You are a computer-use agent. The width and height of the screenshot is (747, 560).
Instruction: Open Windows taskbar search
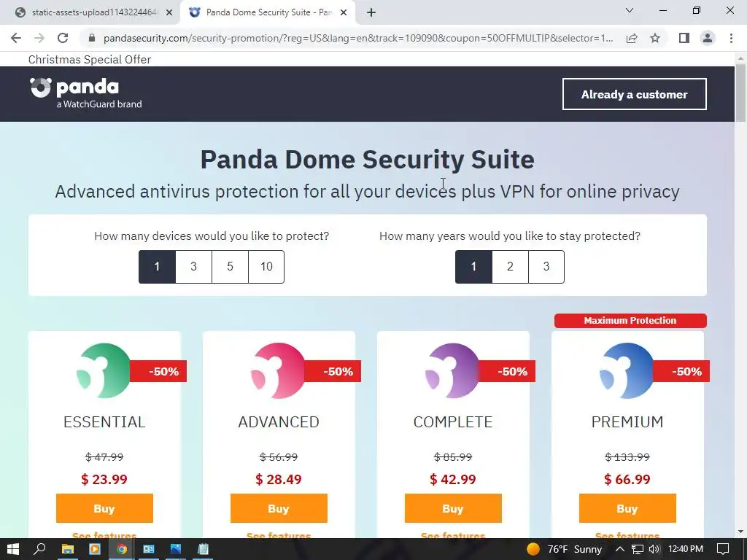[39, 549]
